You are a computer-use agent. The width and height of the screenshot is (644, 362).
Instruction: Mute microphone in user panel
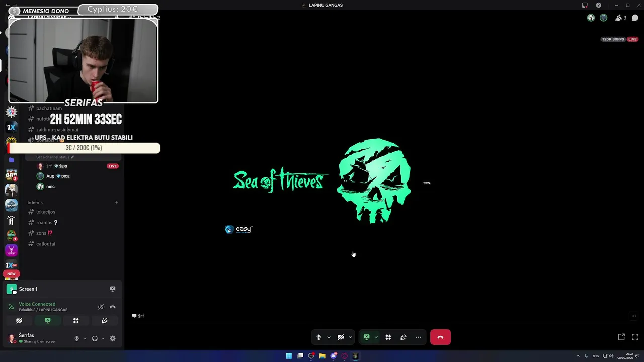[x=76, y=338]
